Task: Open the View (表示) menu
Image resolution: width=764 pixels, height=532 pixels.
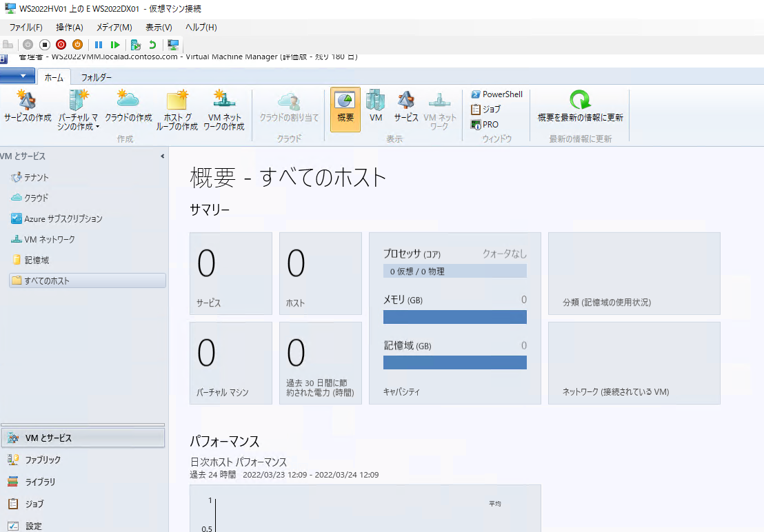Action: point(159,28)
